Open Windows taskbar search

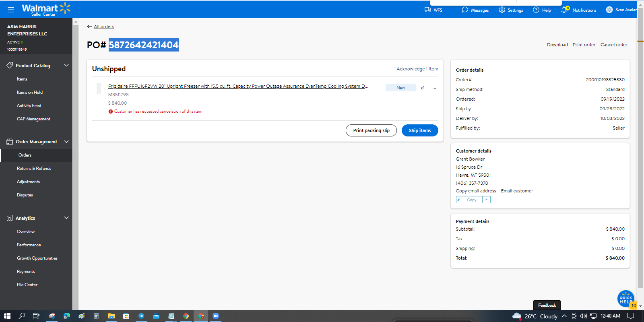tap(22, 316)
